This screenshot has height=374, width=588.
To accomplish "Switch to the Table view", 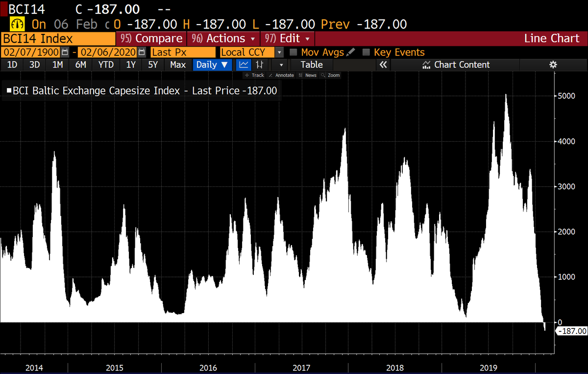I will [x=312, y=65].
